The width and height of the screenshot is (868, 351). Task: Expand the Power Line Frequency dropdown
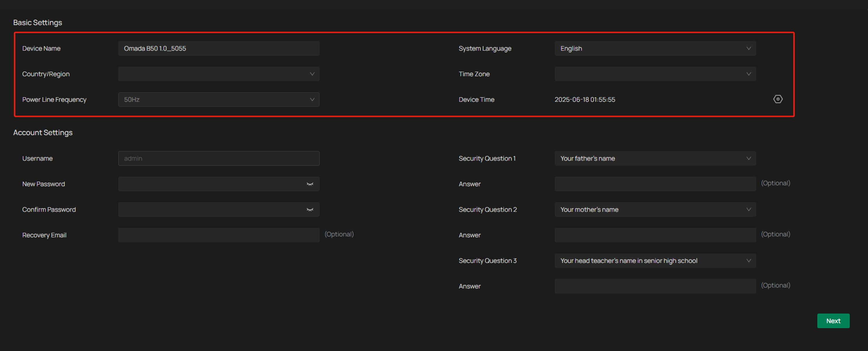click(x=219, y=100)
